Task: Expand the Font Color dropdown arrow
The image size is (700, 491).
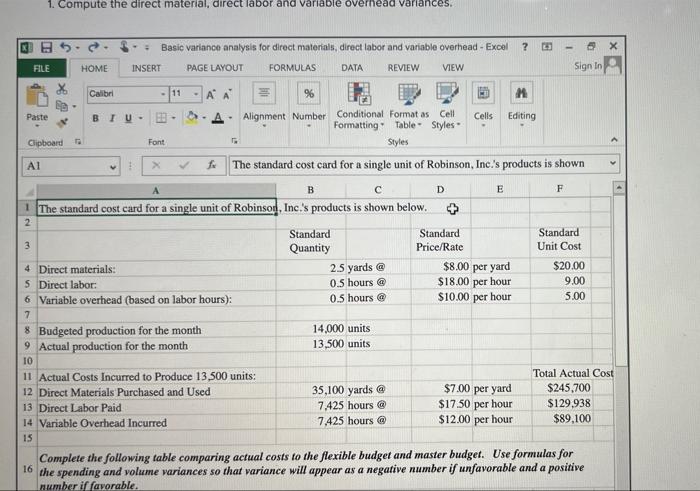Action: click(230, 118)
